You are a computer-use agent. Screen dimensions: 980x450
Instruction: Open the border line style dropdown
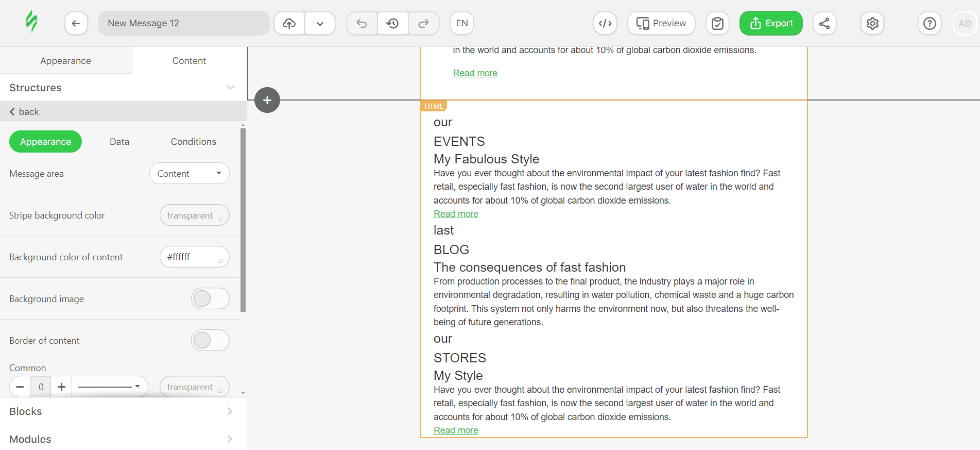(x=110, y=387)
